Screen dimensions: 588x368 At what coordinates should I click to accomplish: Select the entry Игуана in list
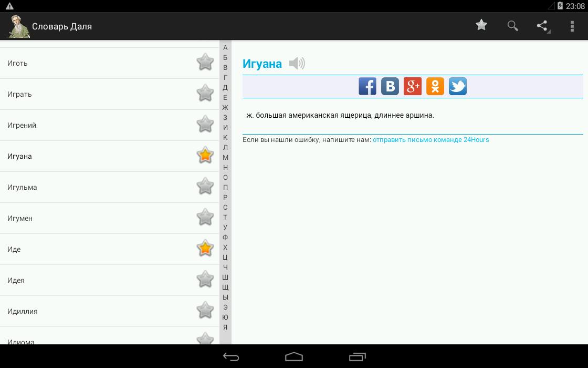110,156
